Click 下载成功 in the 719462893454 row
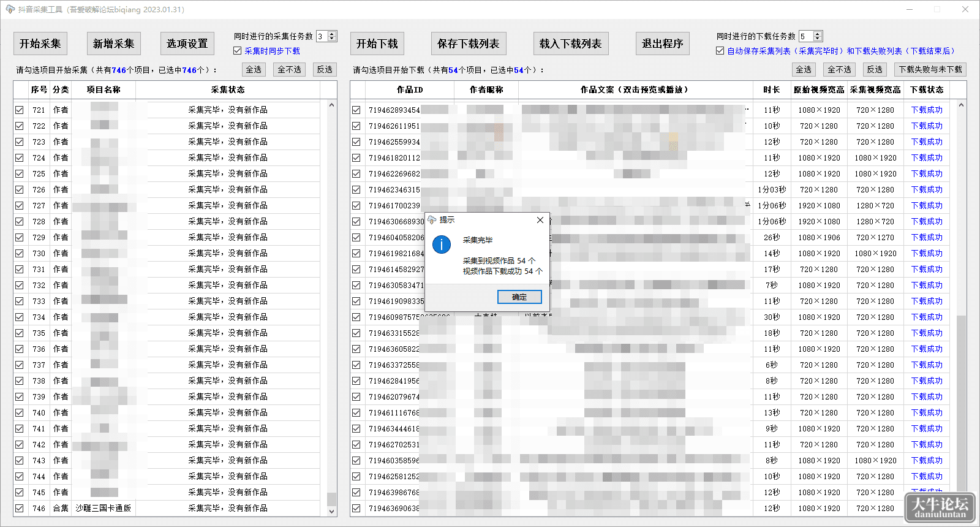This screenshot has height=527, width=980. click(927, 110)
